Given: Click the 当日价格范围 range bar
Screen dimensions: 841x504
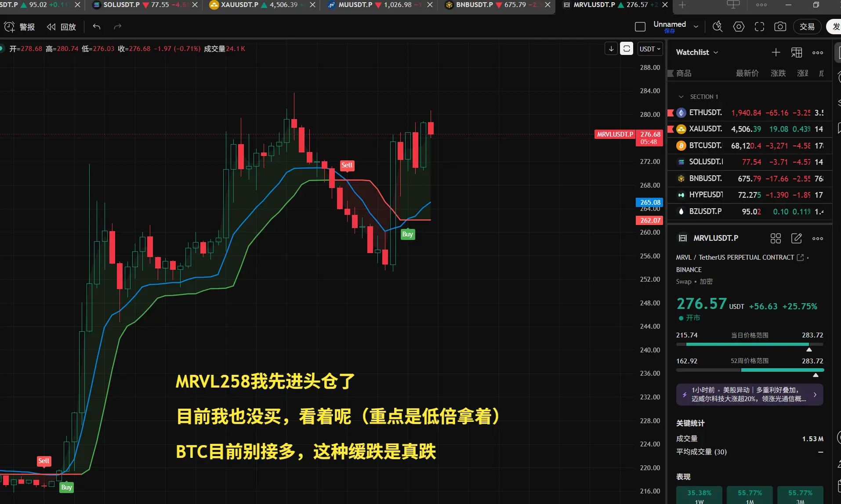Looking at the screenshot, I should pyautogui.click(x=749, y=344).
